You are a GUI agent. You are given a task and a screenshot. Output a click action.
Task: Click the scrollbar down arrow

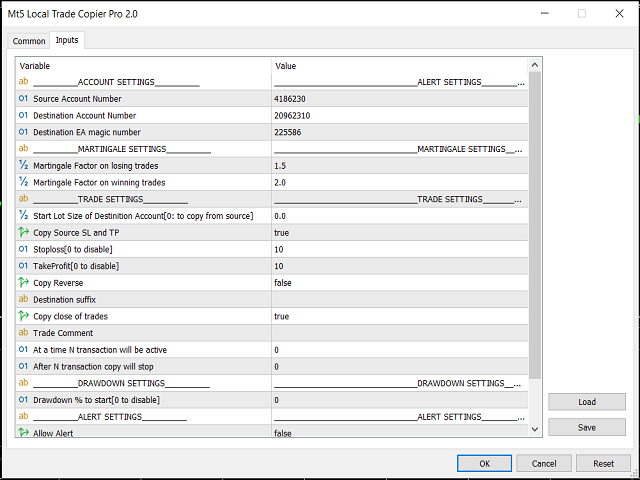pos(535,429)
